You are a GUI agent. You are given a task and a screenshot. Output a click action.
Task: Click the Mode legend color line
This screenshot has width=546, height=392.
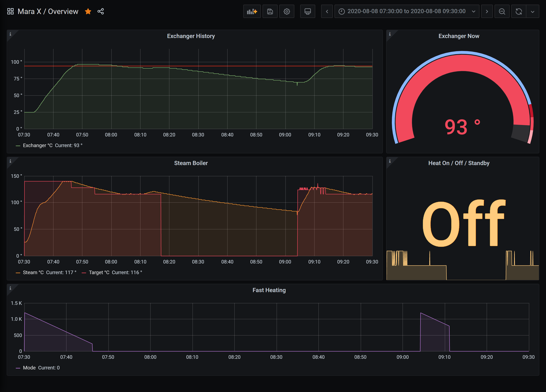[x=18, y=368]
